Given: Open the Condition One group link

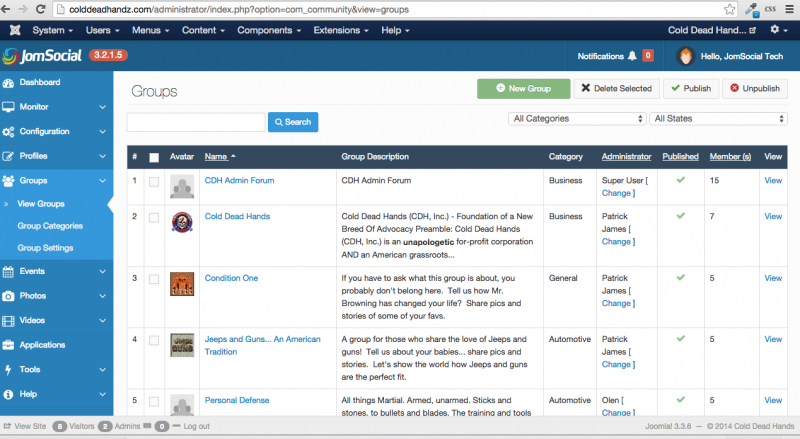Looking at the screenshot, I should pos(231,278).
